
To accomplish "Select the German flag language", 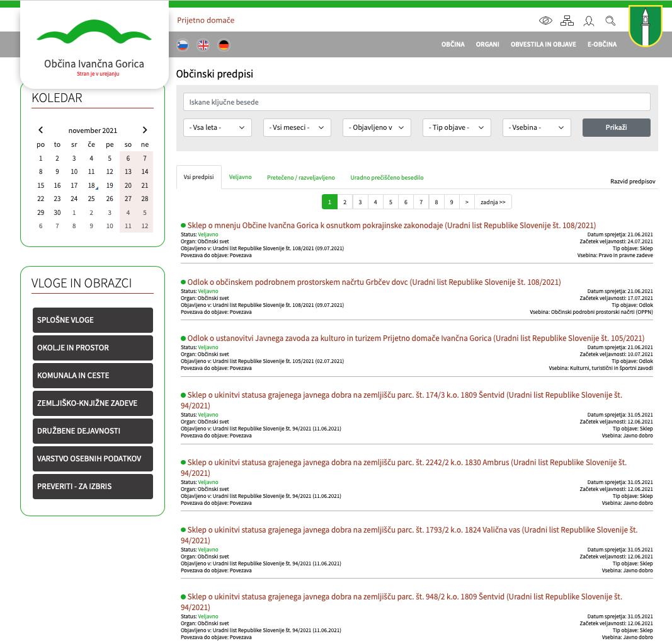I will tap(224, 45).
